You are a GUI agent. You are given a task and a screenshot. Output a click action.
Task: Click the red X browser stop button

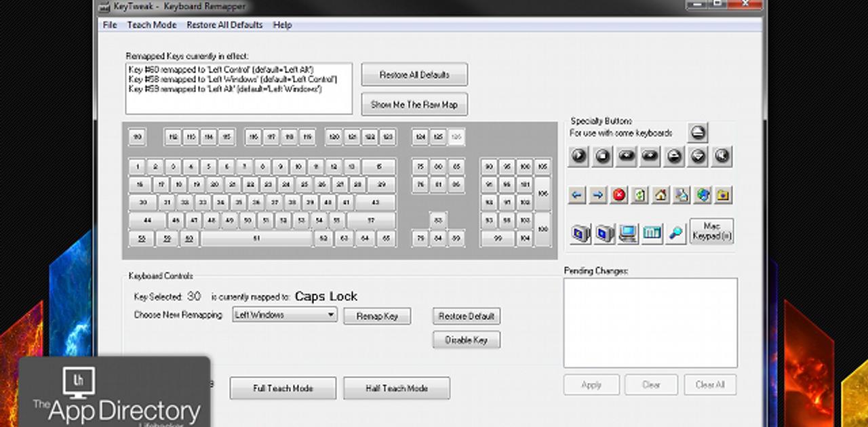coord(618,195)
